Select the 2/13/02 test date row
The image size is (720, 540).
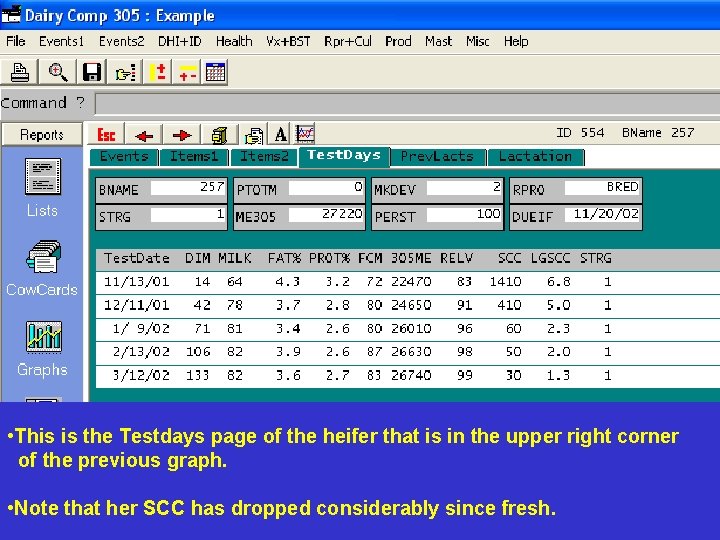coord(408,352)
